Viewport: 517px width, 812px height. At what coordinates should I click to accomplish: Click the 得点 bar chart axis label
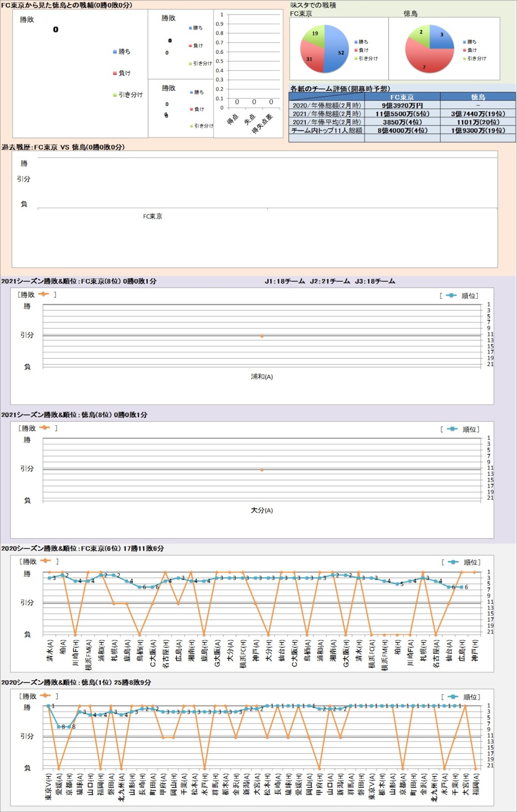point(233,120)
